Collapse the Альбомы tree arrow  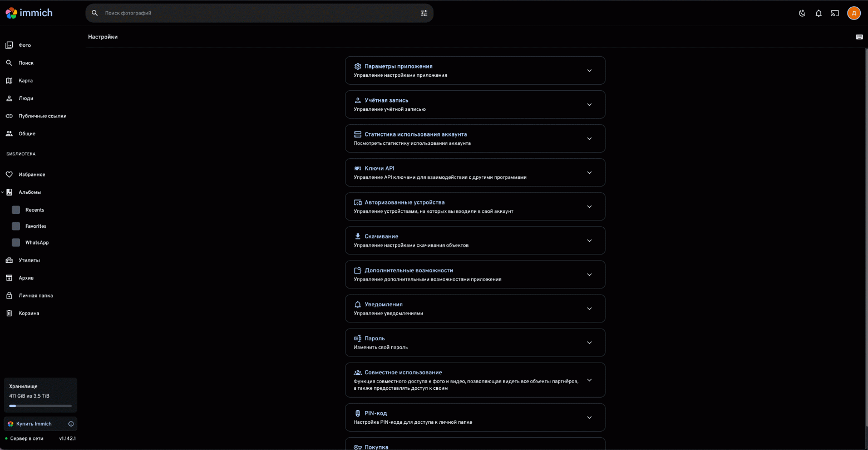point(3,192)
